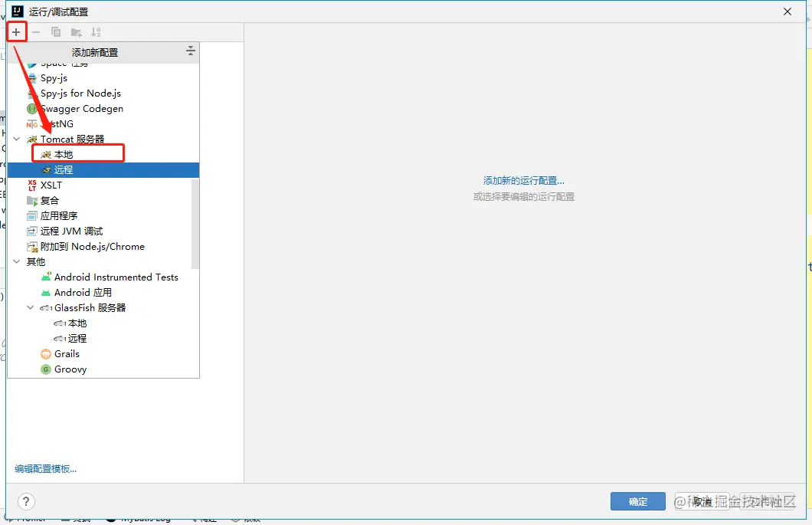Select the Swagger Codegen entry
812x525 pixels.
click(x=103, y=109)
